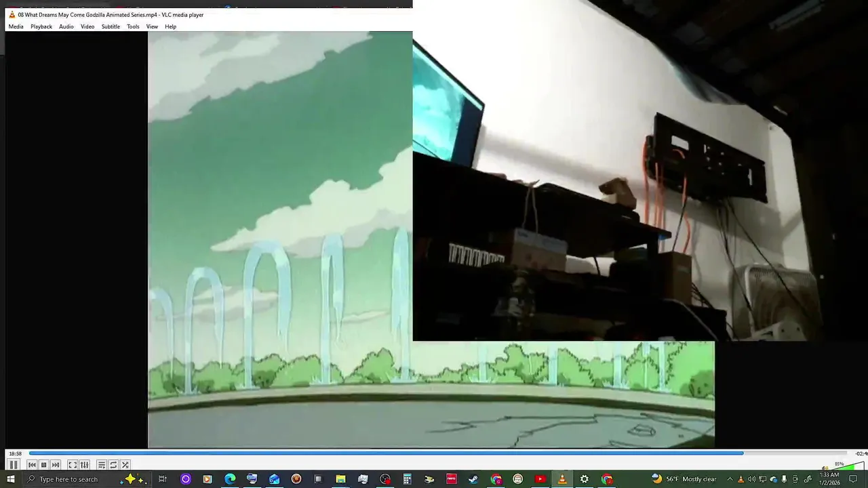Stop playback in VLC

click(43, 465)
